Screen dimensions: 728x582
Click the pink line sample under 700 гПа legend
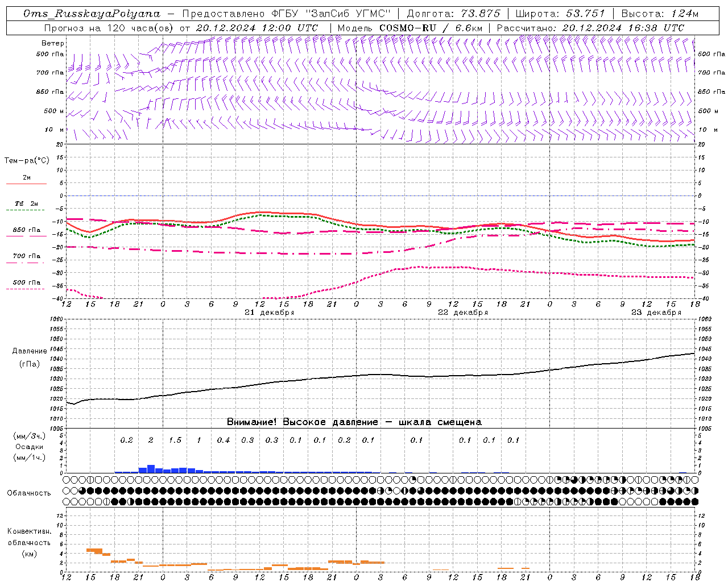pos(26,263)
